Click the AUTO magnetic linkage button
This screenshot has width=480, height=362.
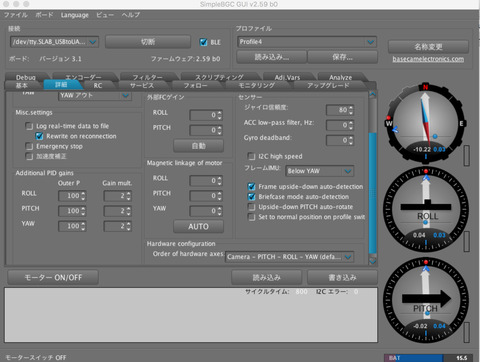(x=198, y=226)
